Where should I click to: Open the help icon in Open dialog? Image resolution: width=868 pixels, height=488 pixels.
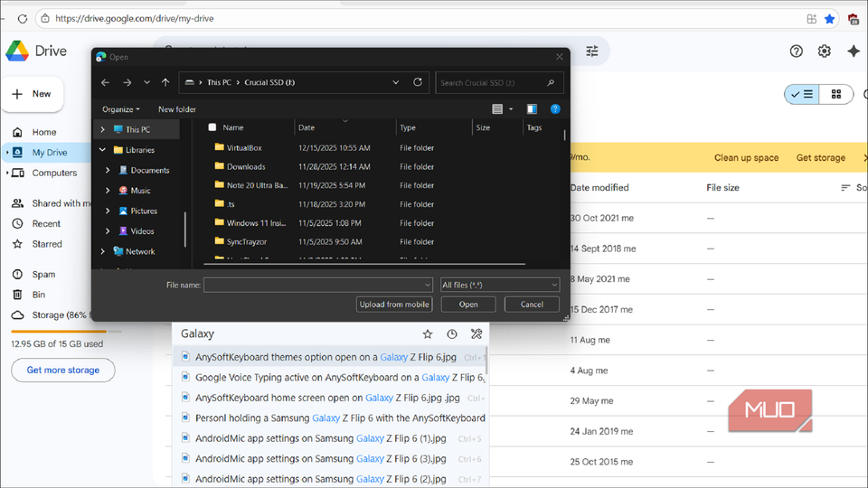point(555,109)
